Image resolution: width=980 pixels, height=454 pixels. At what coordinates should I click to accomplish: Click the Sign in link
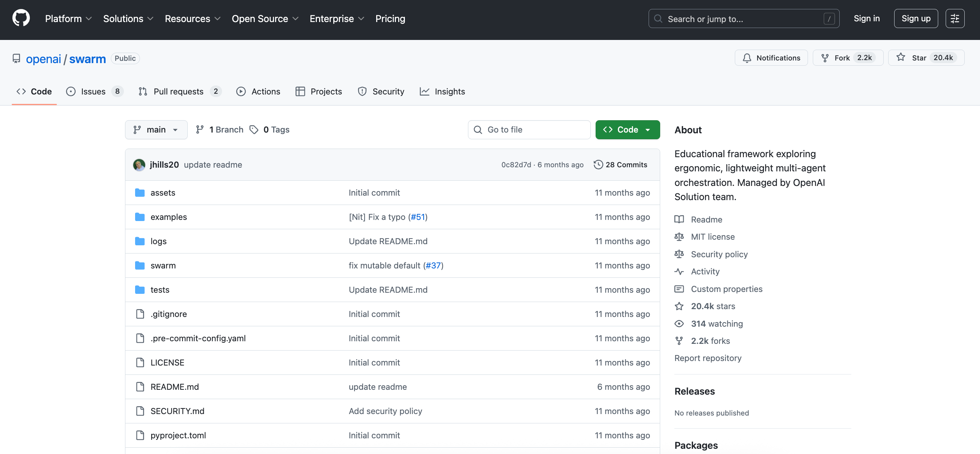(866, 18)
